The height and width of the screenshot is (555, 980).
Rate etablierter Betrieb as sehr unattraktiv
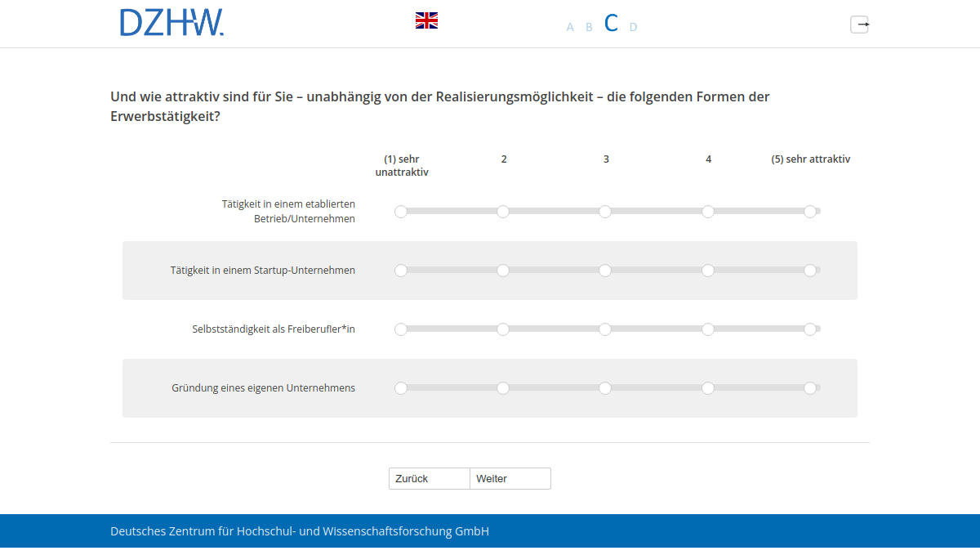coord(401,211)
